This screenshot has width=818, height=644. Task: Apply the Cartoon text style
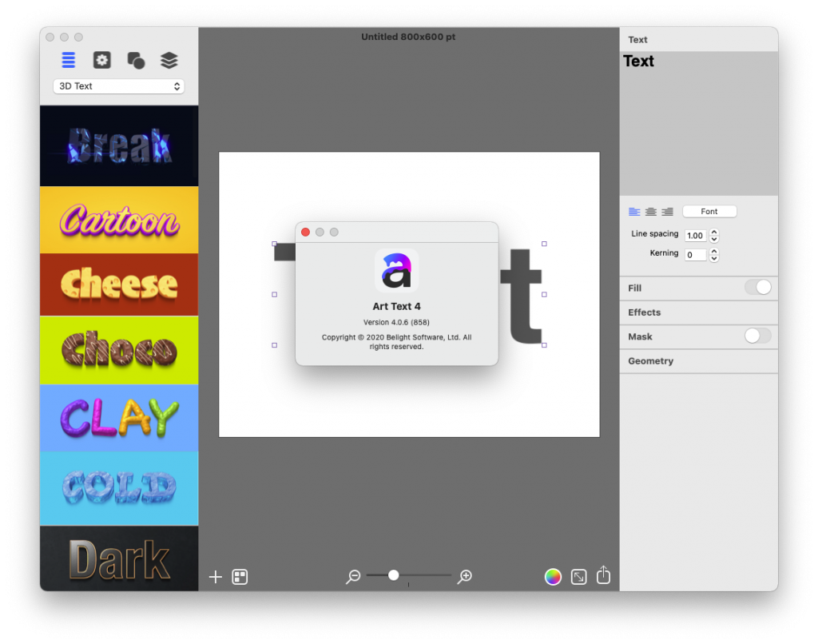[x=119, y=220]
